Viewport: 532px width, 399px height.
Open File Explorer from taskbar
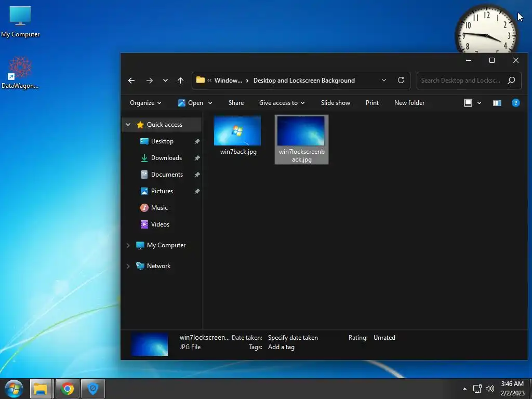(x=41, y=389)
